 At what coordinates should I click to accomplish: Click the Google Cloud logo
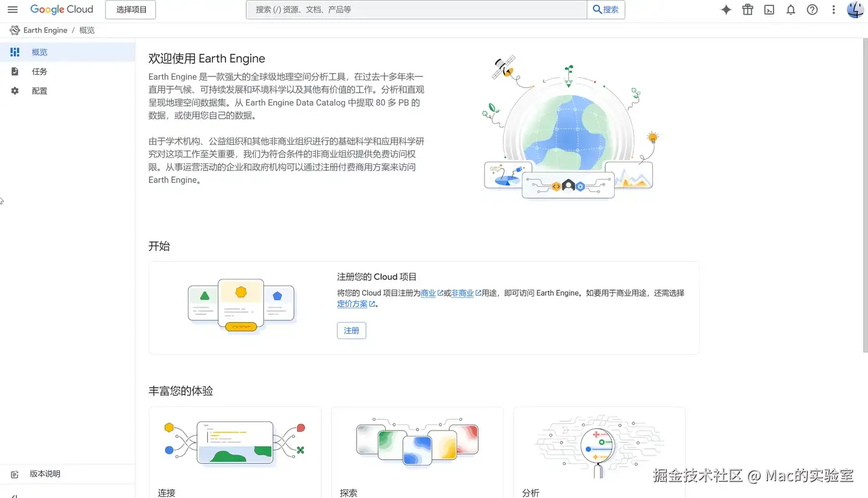click(62, 10)
